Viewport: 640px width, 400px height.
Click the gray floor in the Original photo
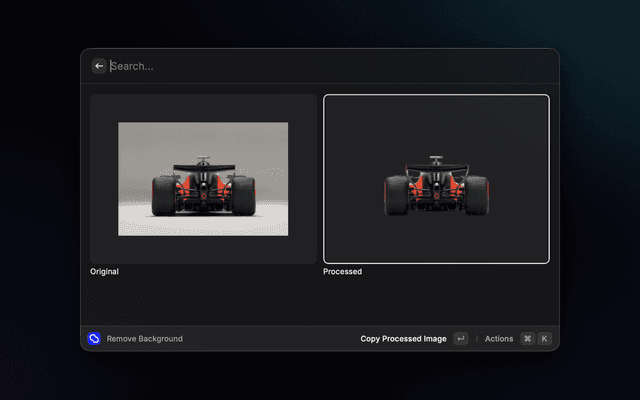tap(203, 226)
